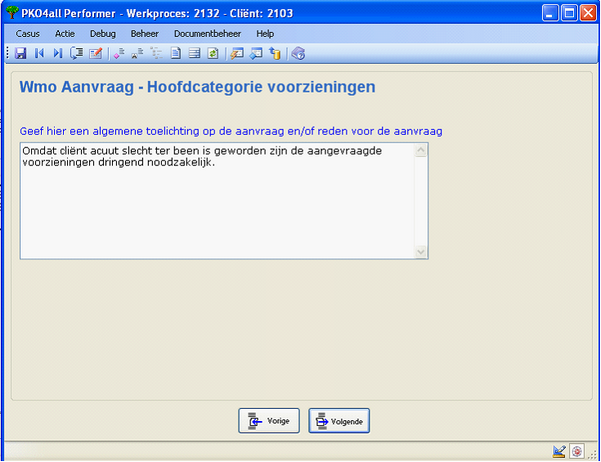Click the Vorige button

pos(269,421)
